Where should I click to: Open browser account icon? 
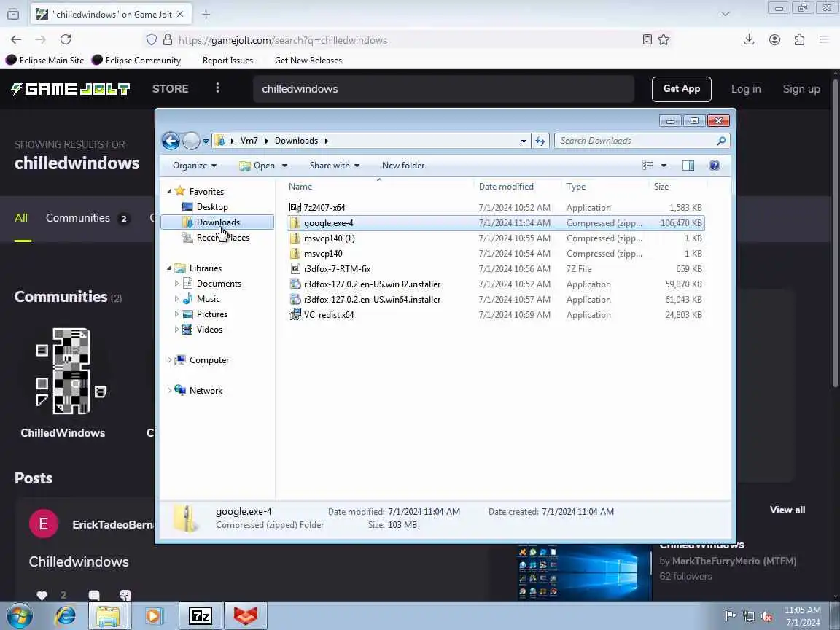[774, 39]
